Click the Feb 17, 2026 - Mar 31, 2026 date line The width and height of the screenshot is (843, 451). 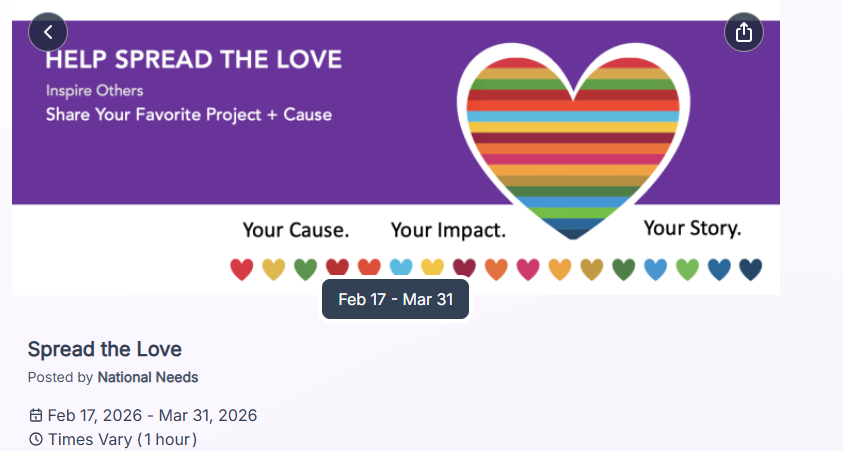(152, 415)
